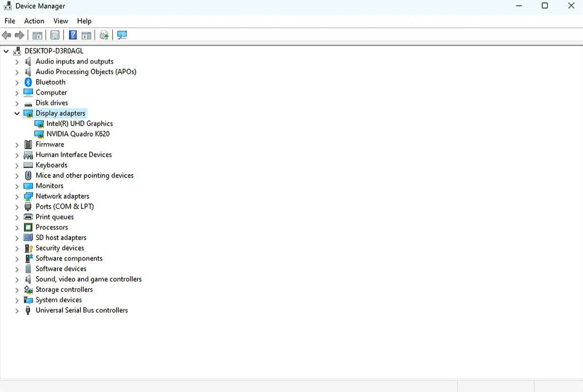583x392 pixels.
Task: Click the Storage controllers icon
Action: pos(28,289)
